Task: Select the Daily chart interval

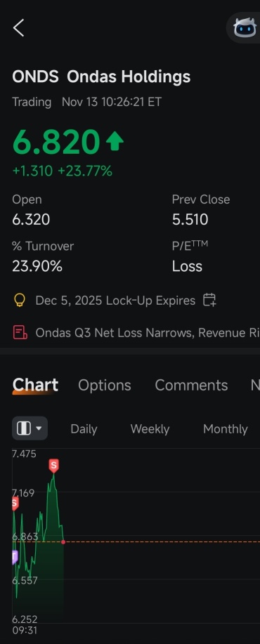Action: [x=84, y=429]
